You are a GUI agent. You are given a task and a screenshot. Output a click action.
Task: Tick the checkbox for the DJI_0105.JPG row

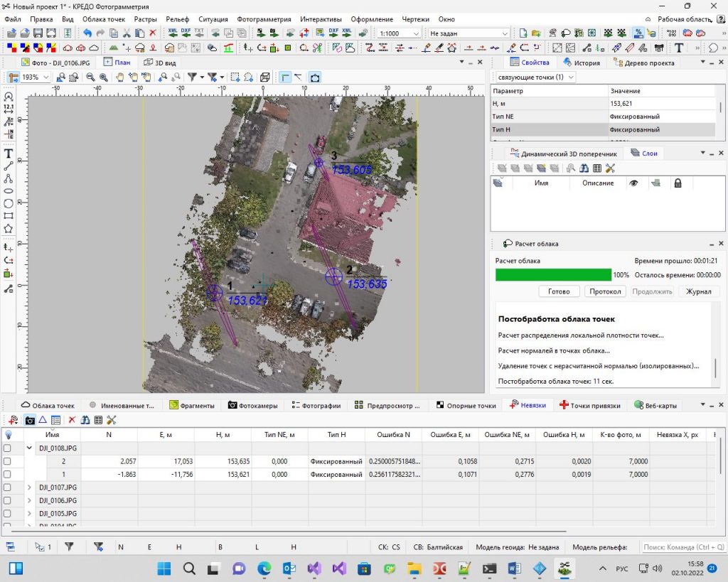coord(7,513)
